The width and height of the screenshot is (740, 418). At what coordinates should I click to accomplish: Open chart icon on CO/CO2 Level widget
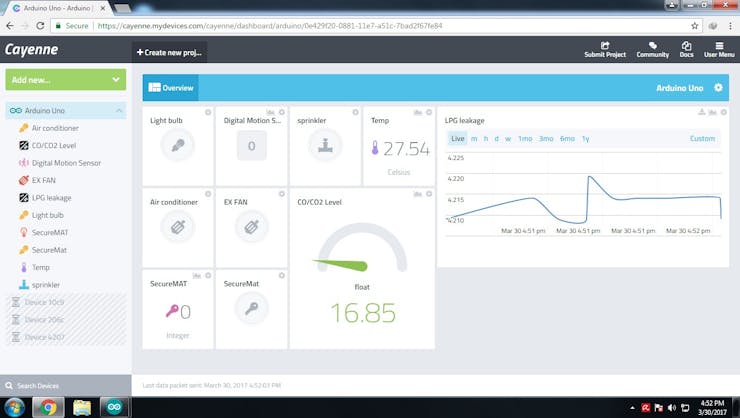[x=418, y=194]
